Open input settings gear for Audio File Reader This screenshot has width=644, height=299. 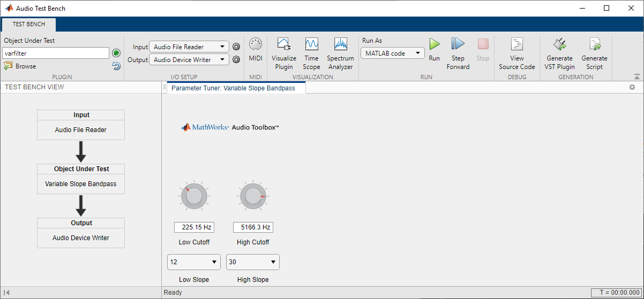tap(236, 47)
